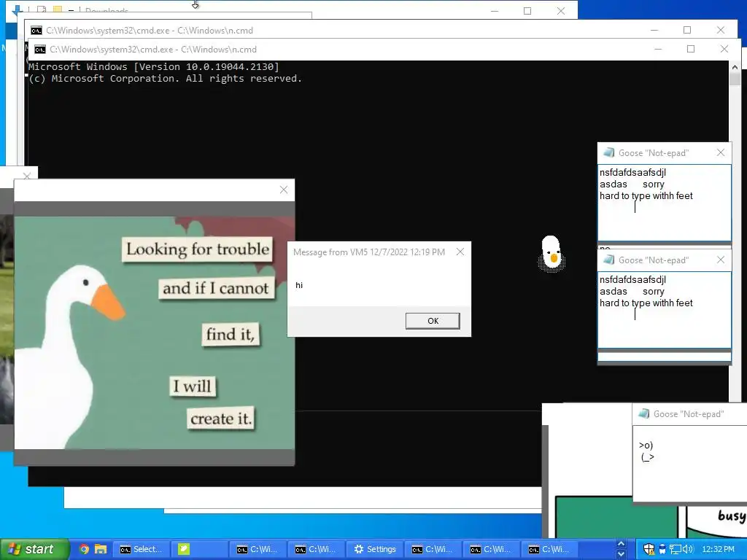Click the front cmd window title text
Screen dimensions: 747x560
153,50
